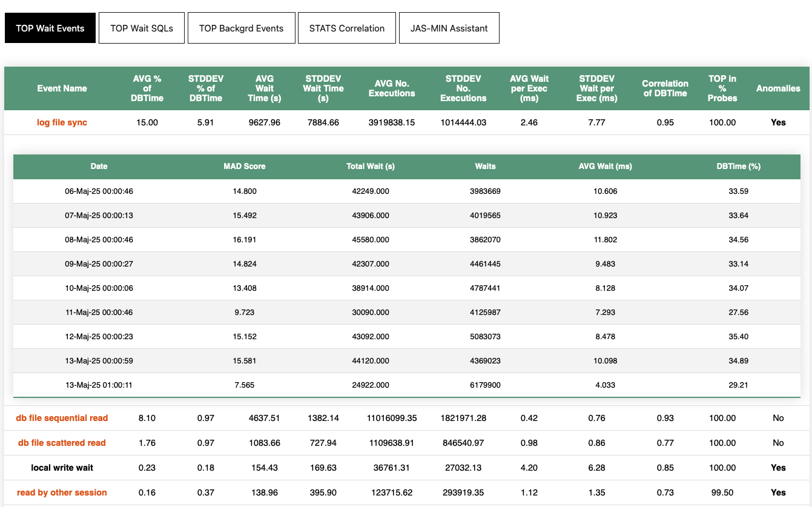Select date 13-Maj-25 00:00:59
The width and height of the screenshot is (812, 507).
[99, 361]
